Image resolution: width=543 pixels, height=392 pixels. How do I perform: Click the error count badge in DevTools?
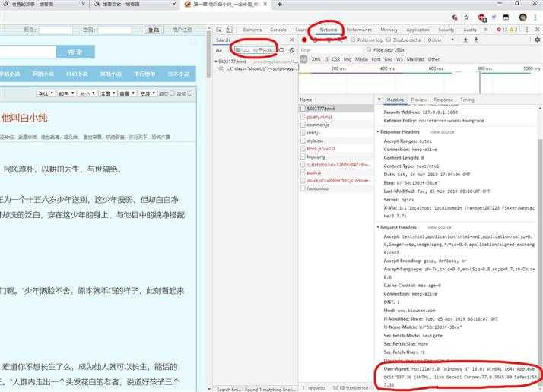point(502,30)
